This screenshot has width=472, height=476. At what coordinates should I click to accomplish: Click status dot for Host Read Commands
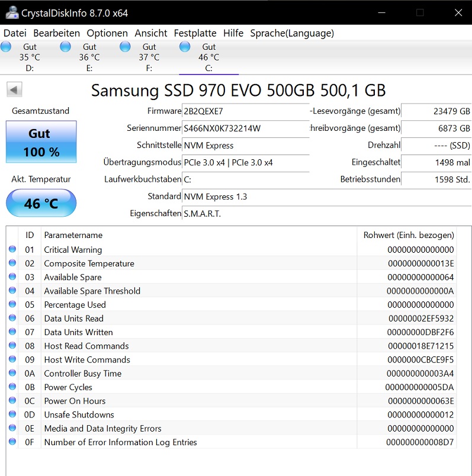pos(12,346)
